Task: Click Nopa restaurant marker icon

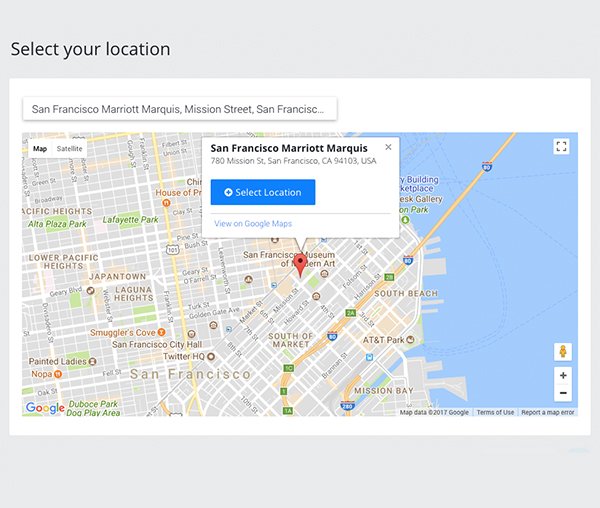Action: (58, 374)
